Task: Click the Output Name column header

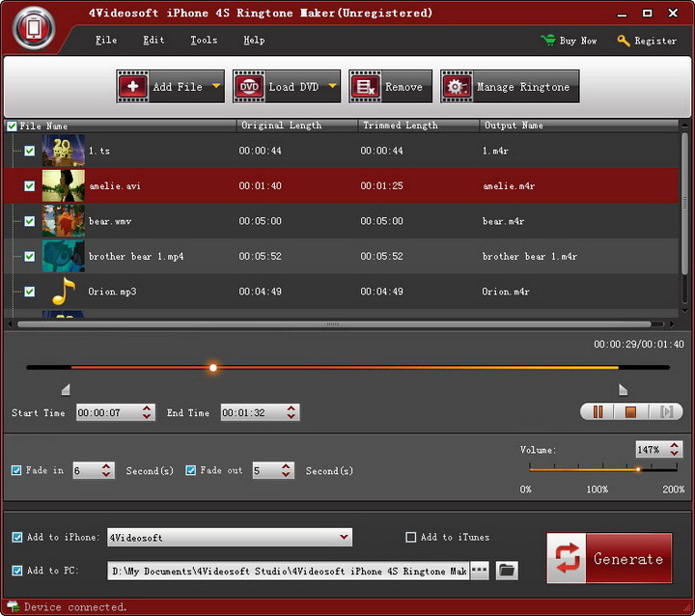Action: 514,126
